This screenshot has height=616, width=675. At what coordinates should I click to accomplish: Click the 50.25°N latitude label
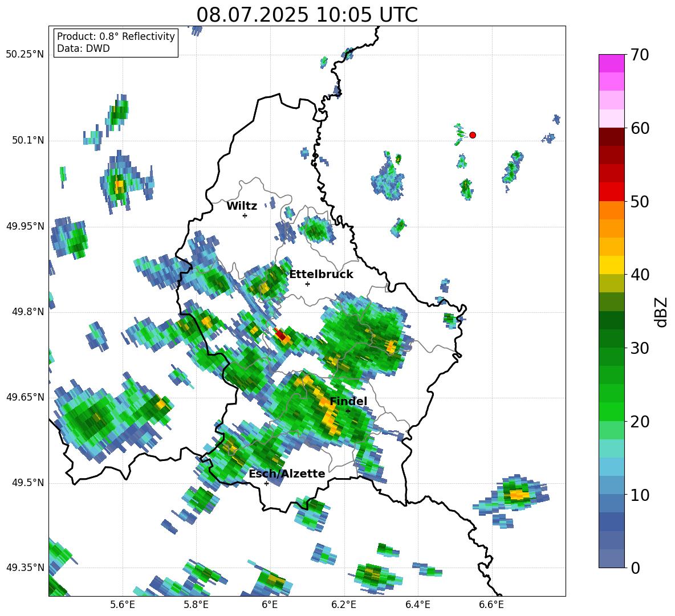click(x=25, y=55)
